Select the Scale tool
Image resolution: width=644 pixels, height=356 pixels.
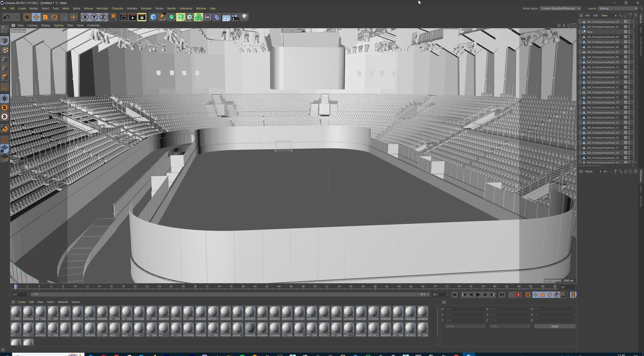click(x=45, y=17)
